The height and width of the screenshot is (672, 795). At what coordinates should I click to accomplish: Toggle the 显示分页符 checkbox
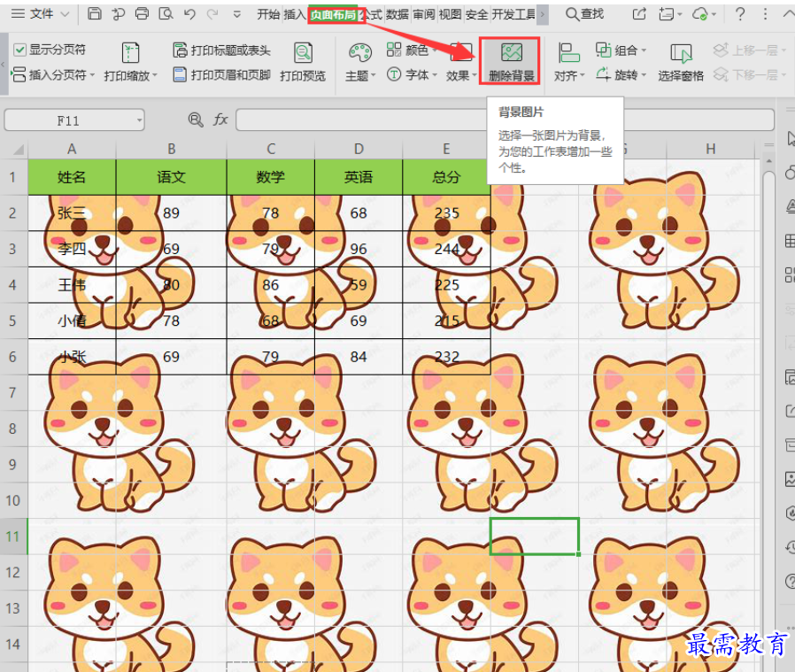click(x=19, y=50)
